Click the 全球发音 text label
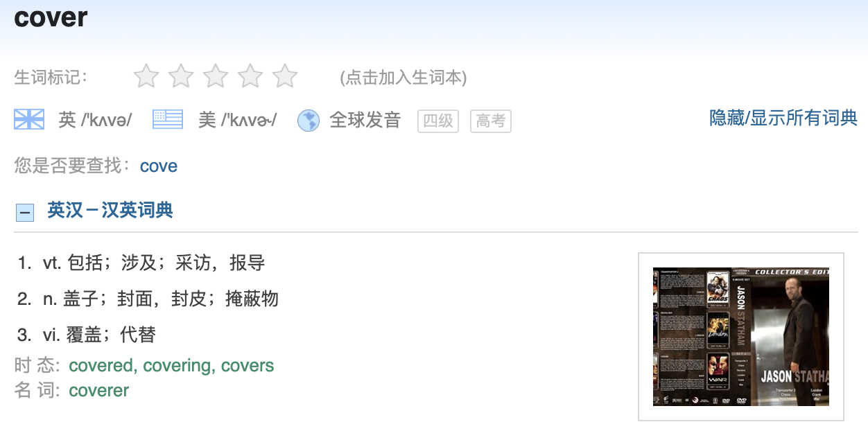 click(365, 120)
